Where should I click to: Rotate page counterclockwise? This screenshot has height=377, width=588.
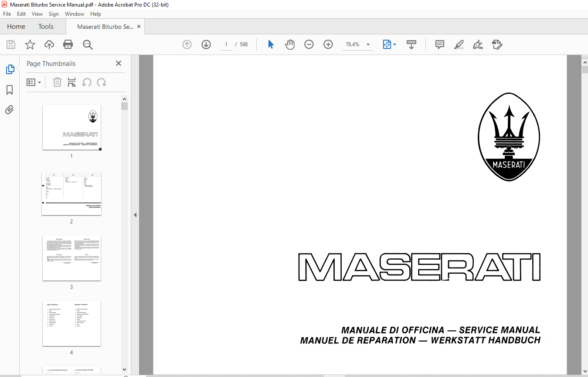pyautogui.click(x=87, y=82)
